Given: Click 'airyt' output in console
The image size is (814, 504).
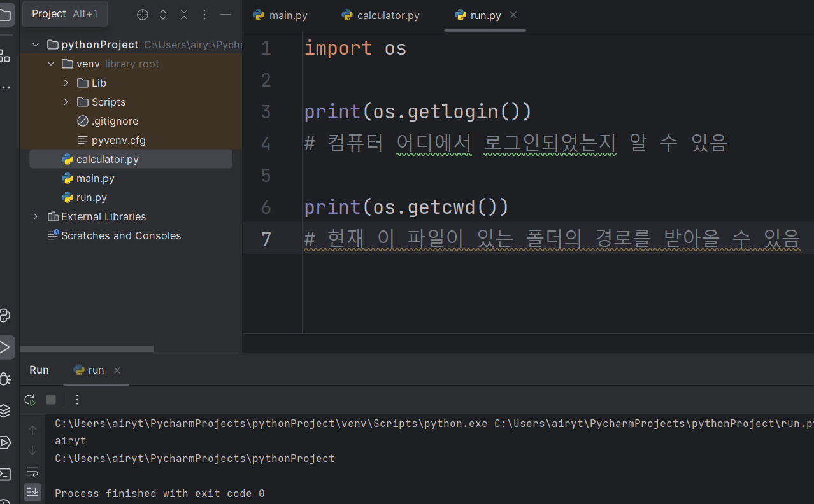Looking at the screenshot, I should 71,440.
